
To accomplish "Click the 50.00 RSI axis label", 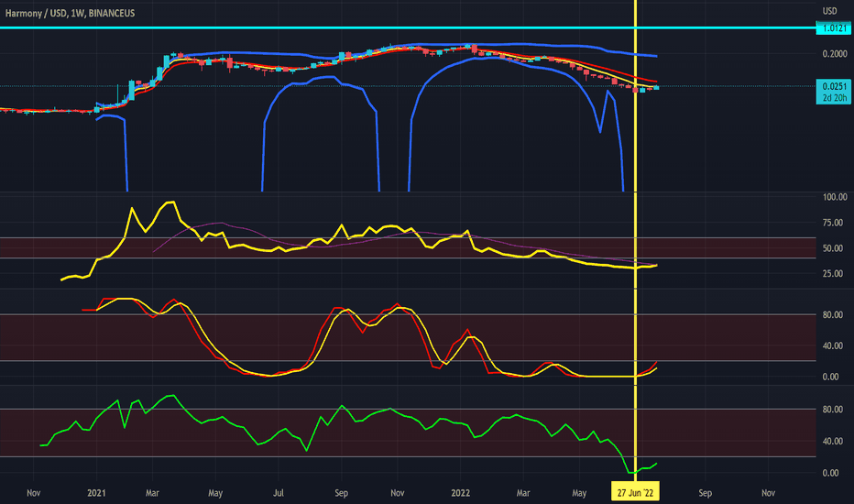I will click(833, 248).
